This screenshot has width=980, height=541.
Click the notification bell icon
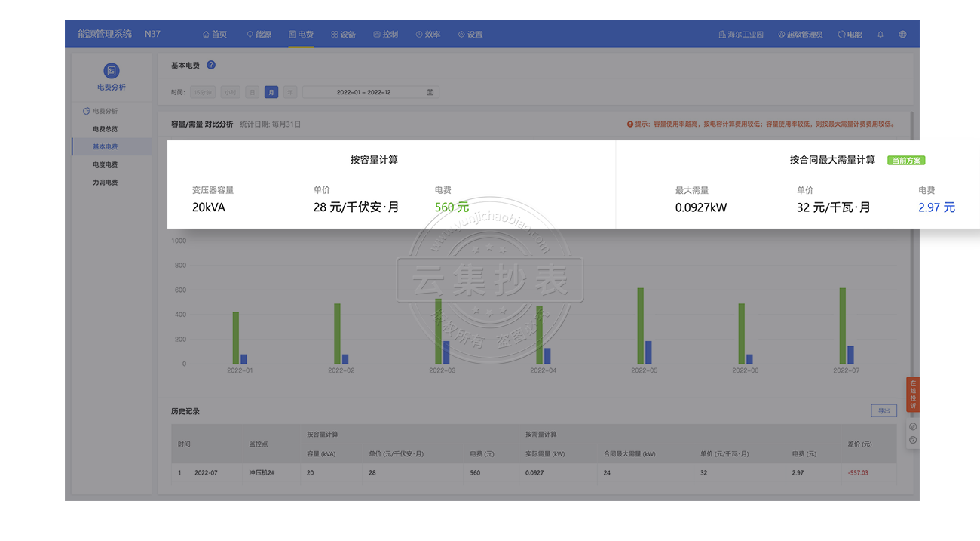point(880,35)
